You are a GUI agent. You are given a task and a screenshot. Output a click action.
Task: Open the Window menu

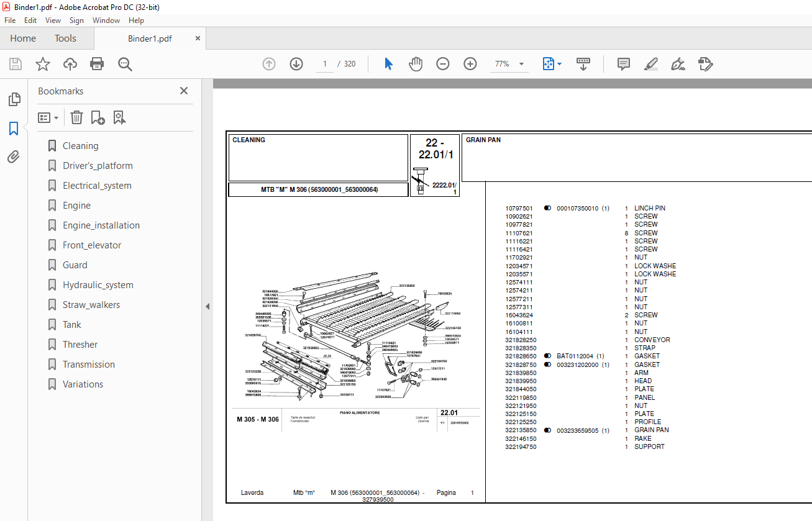pyautogui.click(x=106, y=20)
